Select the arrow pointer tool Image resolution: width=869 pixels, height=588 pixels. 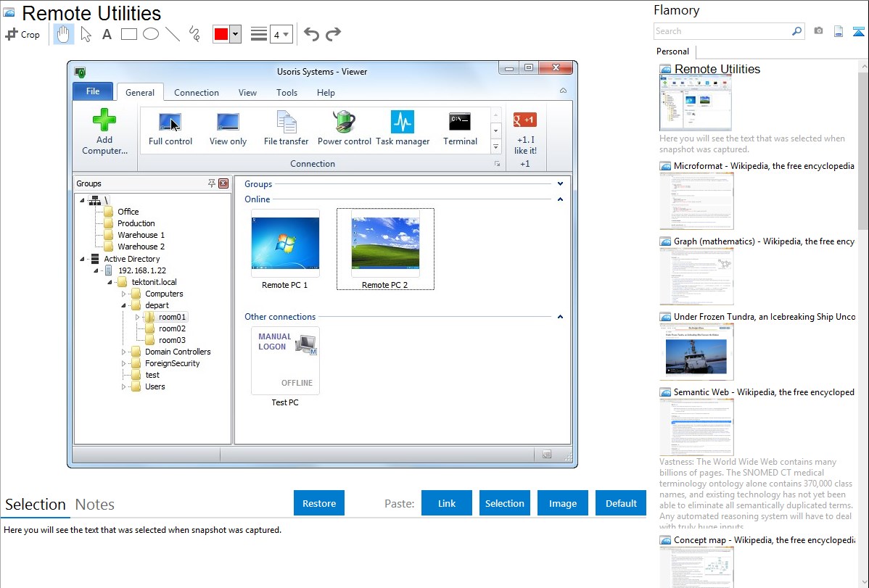86,34
